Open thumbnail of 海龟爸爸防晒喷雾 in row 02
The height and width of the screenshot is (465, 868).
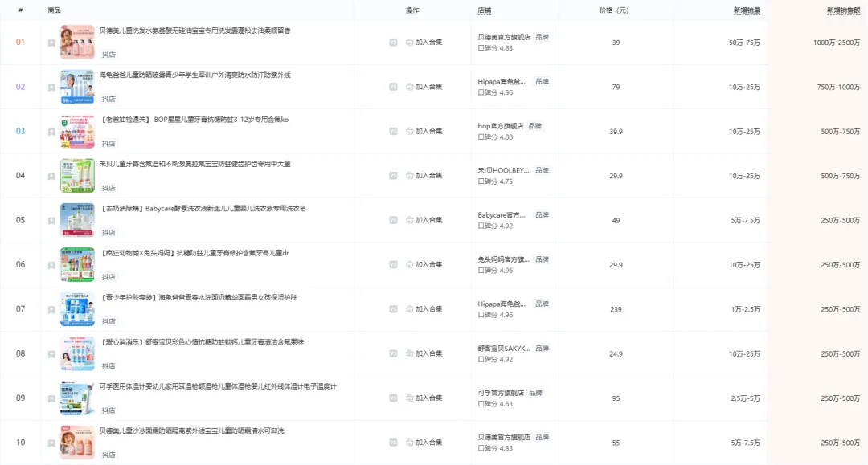click(77, 87)
